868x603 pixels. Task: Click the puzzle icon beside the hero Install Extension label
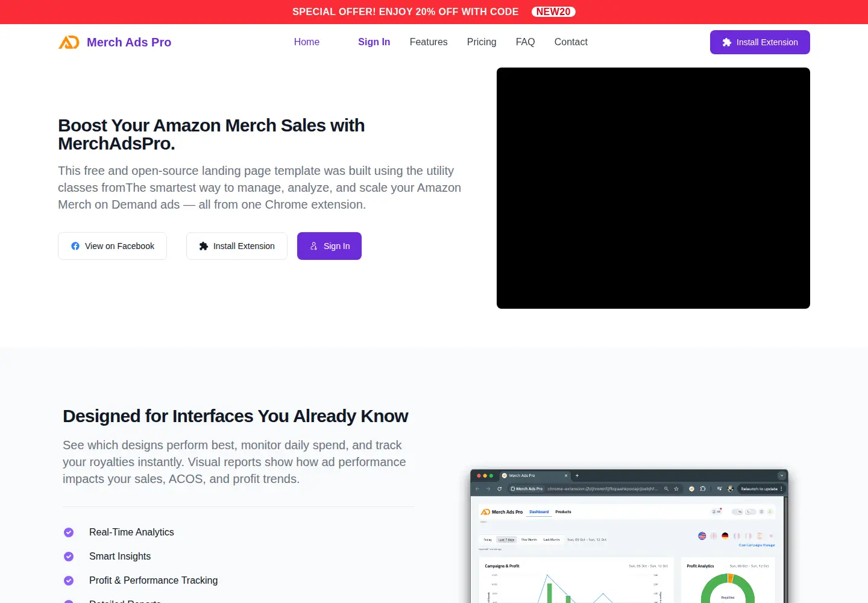[x=204, y=246]
